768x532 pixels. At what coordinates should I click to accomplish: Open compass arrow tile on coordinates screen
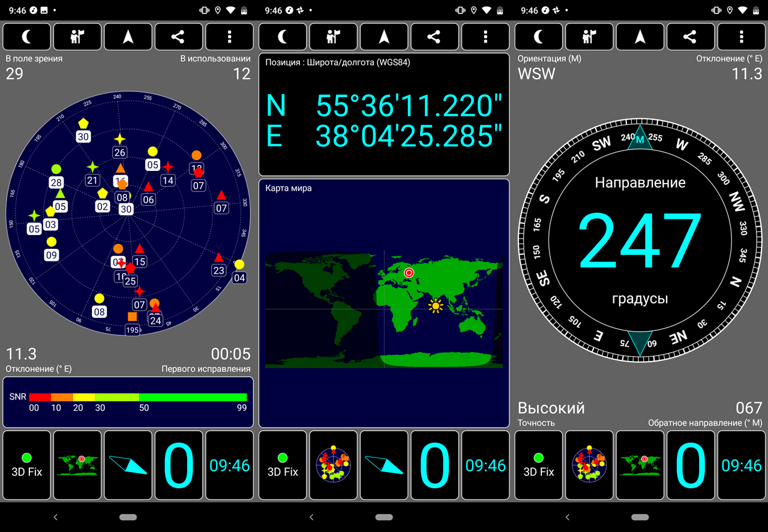click(x=384, y=465)
